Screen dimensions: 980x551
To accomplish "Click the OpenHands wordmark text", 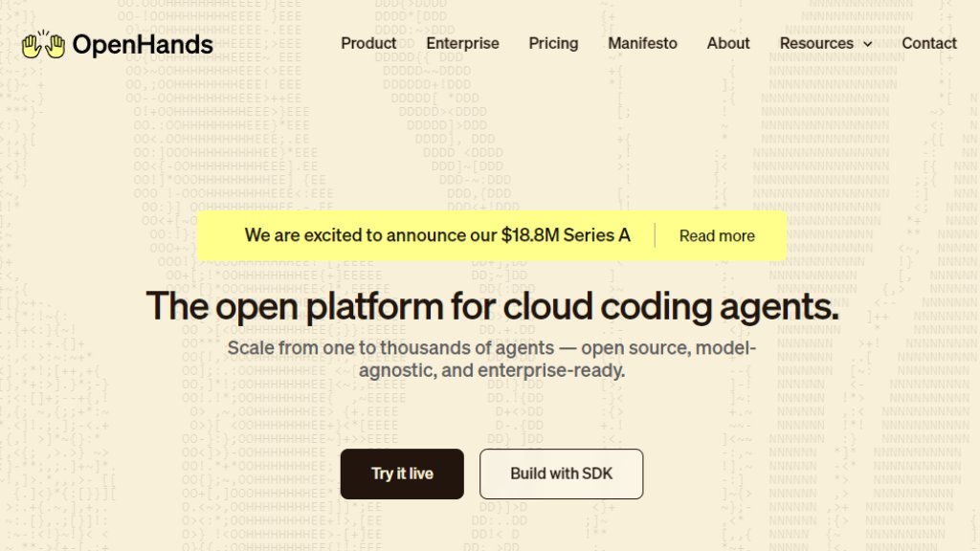I will [x=143, y=44].
